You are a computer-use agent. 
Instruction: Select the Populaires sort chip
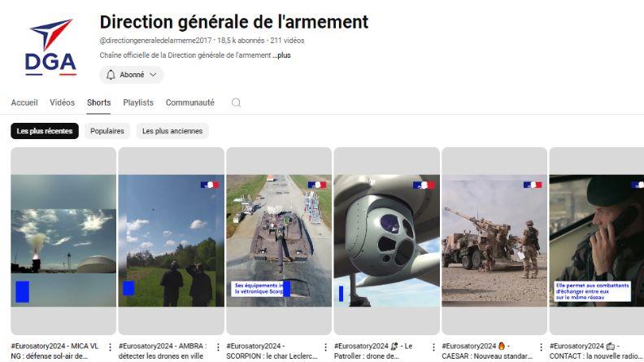tap(107, 131)
